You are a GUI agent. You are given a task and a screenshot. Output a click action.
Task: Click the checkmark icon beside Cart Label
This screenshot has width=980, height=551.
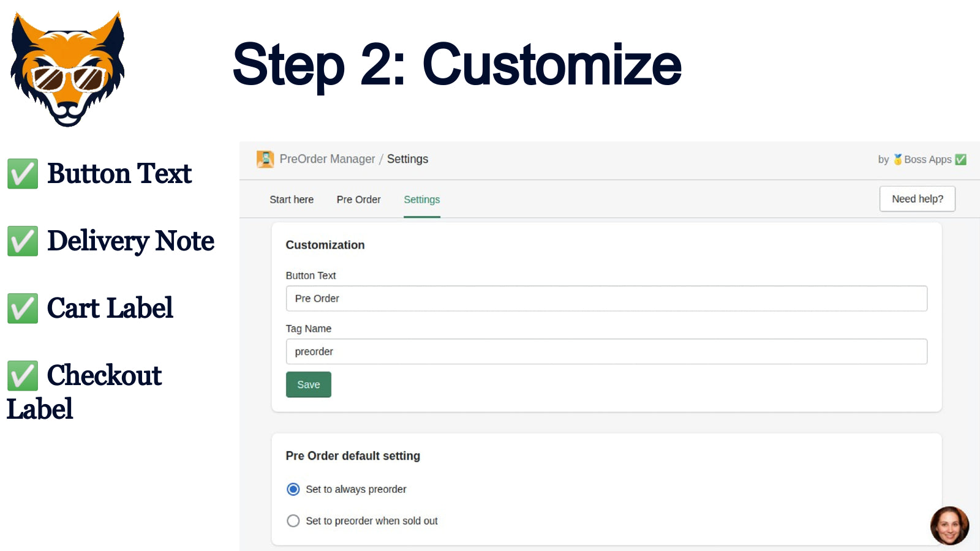tap(23, 308)
